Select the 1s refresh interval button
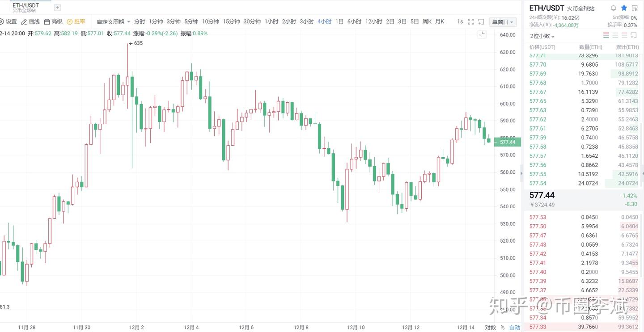This screenshot has height=332, width=644. tap(460, 21)
